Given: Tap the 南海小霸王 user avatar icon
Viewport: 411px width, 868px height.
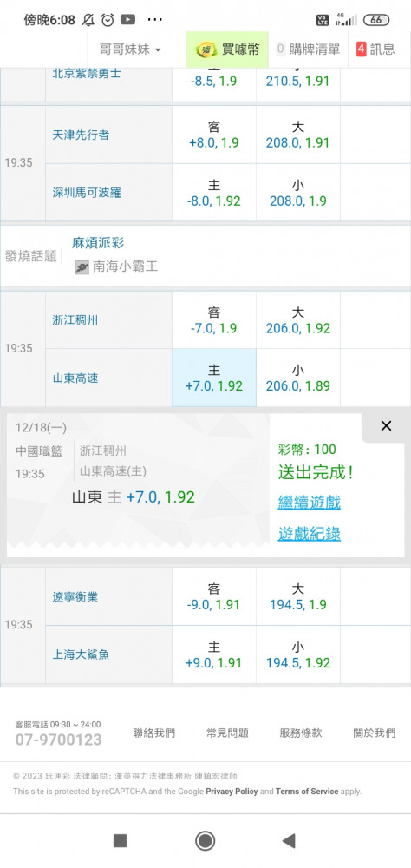Looking at the screenshot, I should pos(82,267).
